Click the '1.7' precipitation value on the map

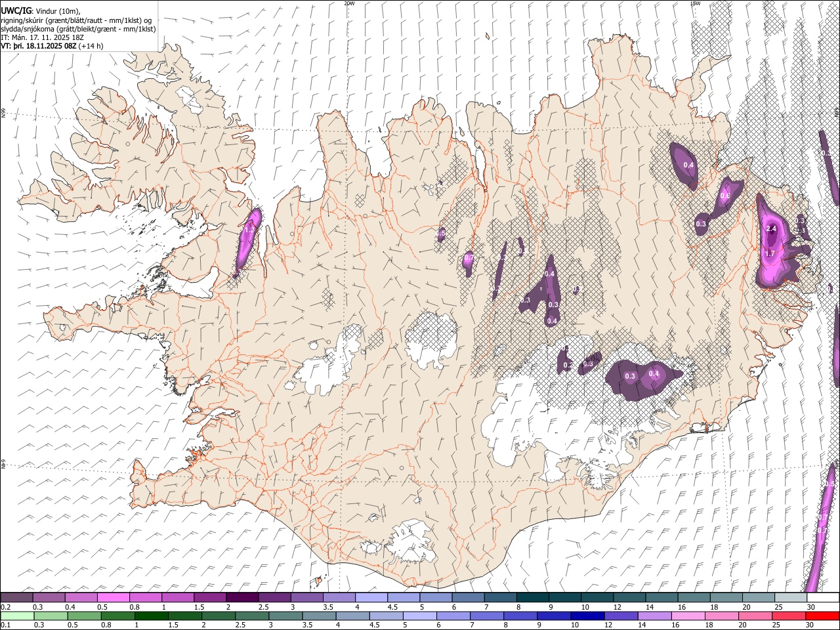click(x=770, y=253)
